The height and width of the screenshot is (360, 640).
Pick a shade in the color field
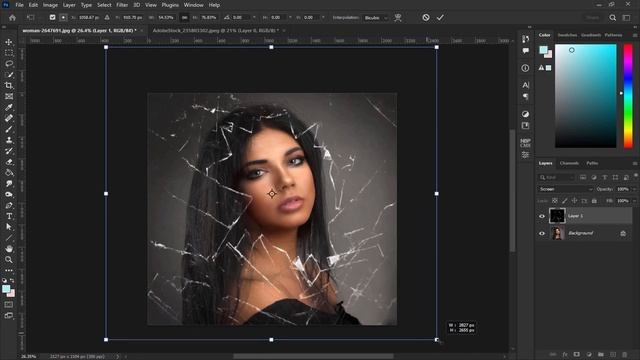pyautogui.click(x=586, y=96)
